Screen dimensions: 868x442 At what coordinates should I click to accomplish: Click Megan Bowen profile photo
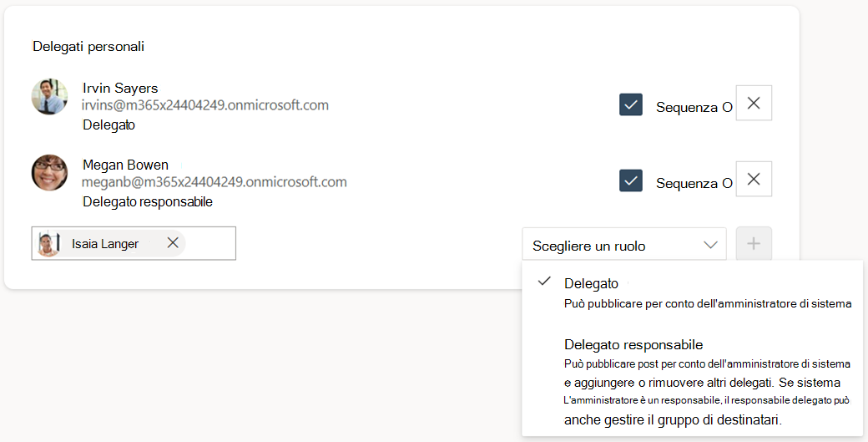click(x=50, y=173)
